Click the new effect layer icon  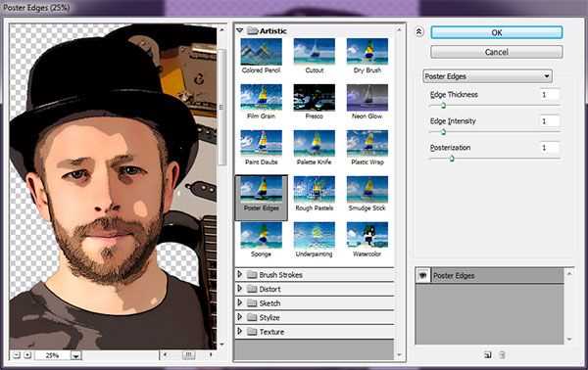coord(487,355)
